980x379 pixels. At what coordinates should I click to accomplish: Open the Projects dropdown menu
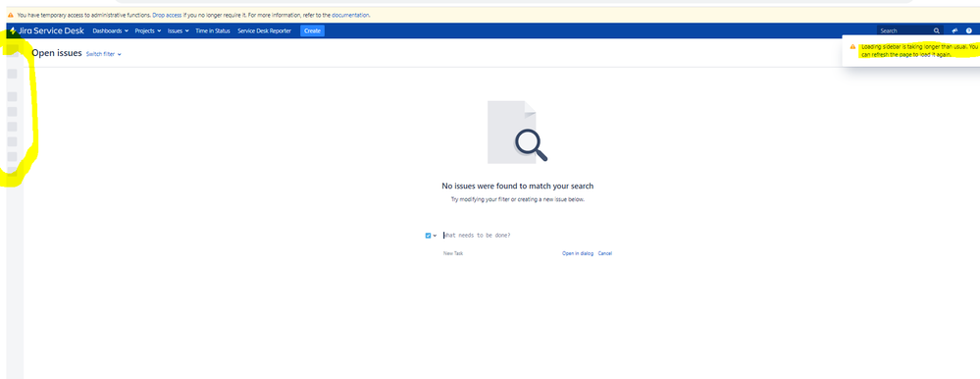coord(148,30)
